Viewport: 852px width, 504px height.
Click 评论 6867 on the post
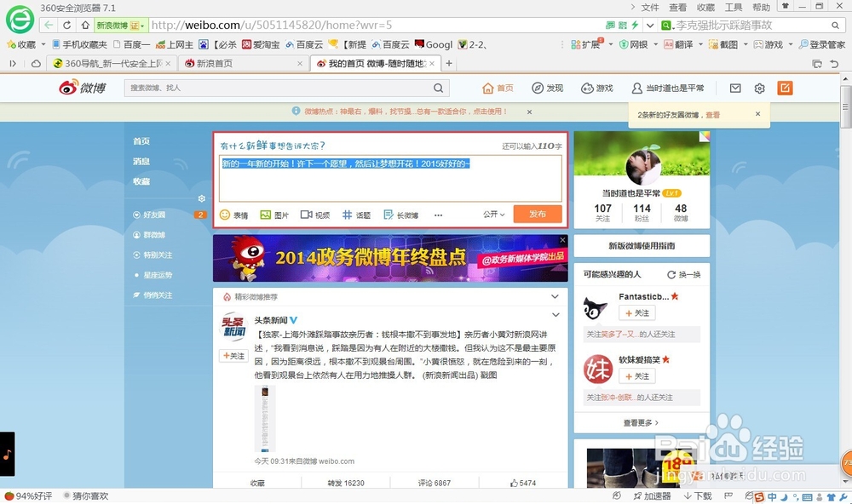[x=435, y=483]
